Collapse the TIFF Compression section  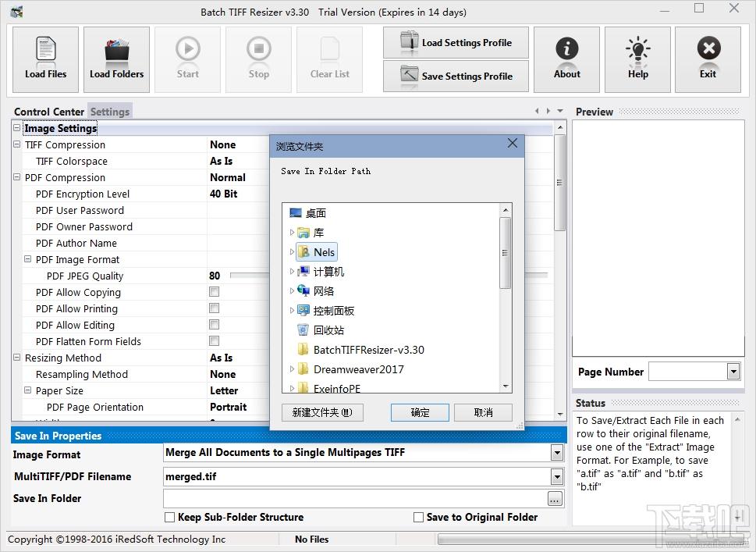17,144
